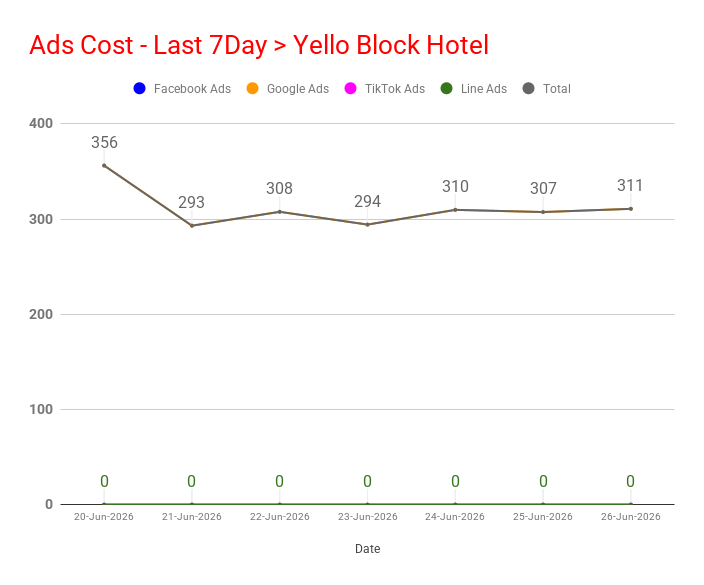Select the TikTok Ads legend label
The height and width of the screenshot is (585, 704).
click(x=395, y=89)
